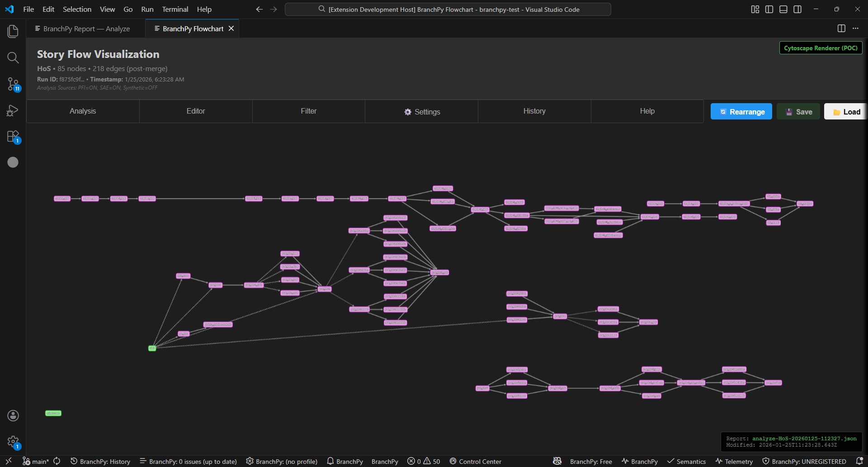Viewport: 868px width, 467px height.
Task: Open Control Center from the status bar
Action: (475, 461)
